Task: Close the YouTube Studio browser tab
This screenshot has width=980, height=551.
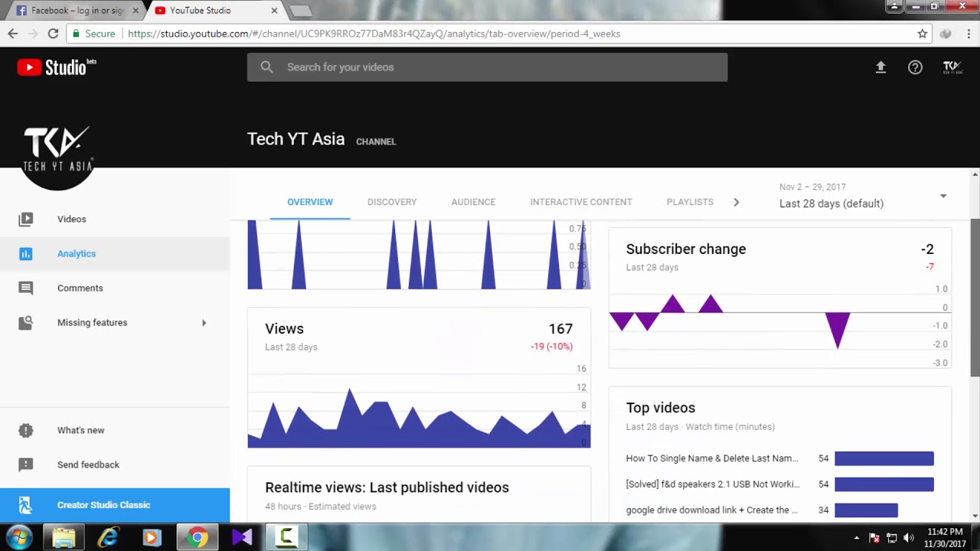Action: (x=275, y=11)
